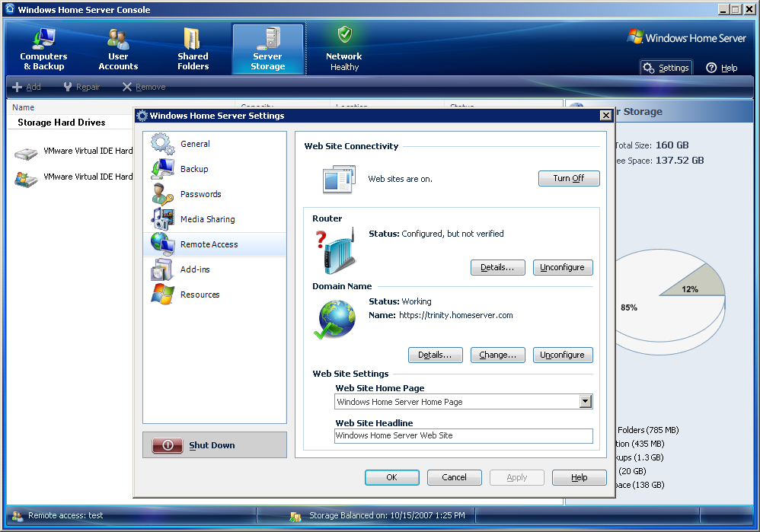This screenshot has width=760, height=532.
Task: Select first VMware Virtual IDE Hard drive icon
Action: 26,154
